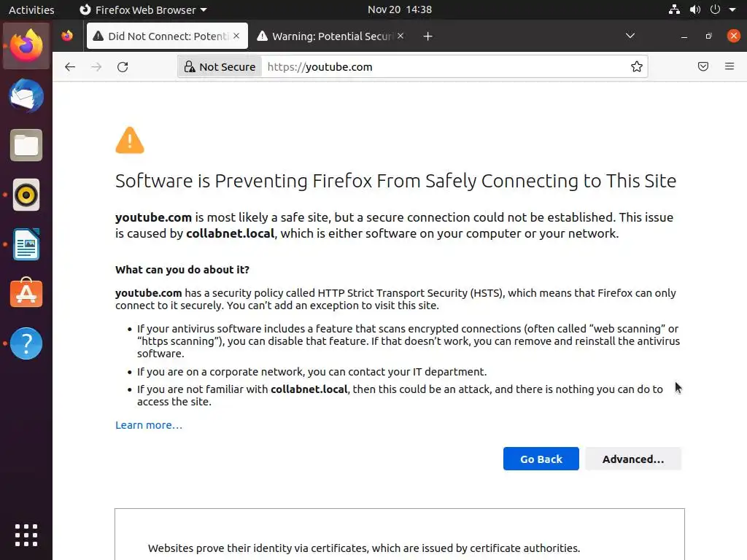
Task: Open the Firefox hamburger application menu
Action: (729, 67)
